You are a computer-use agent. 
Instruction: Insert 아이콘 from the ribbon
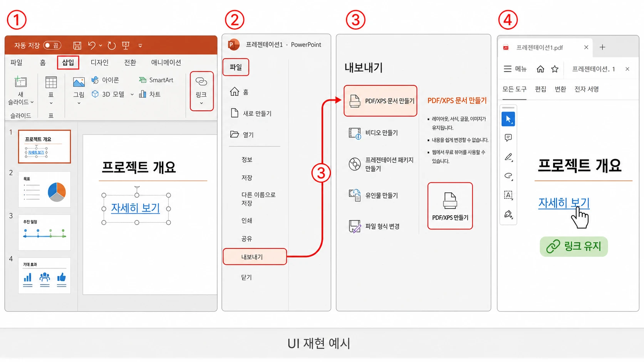click(x=105, y=80)
